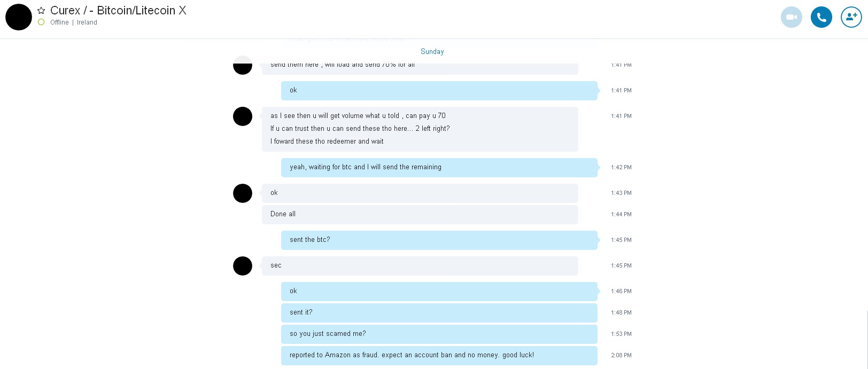Image resolution: width=868 pixels, height=369 pixels.
Task: Select the 'Done all' message bubble
Action: coord(420,214)
